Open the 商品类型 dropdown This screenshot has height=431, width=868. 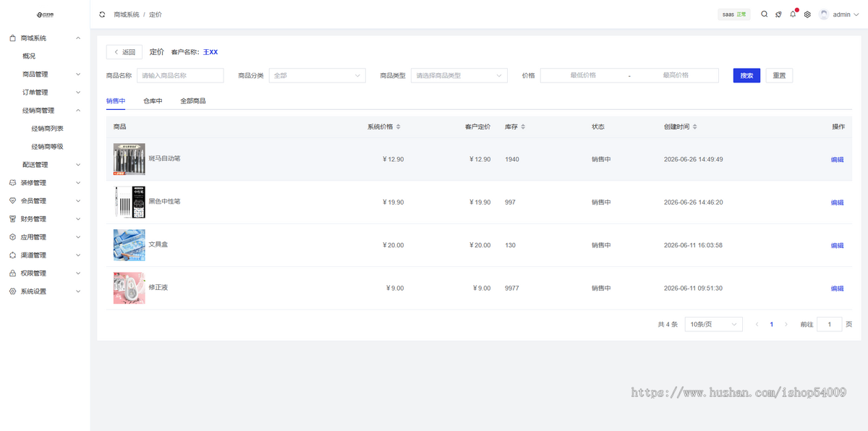click(459, 75)
